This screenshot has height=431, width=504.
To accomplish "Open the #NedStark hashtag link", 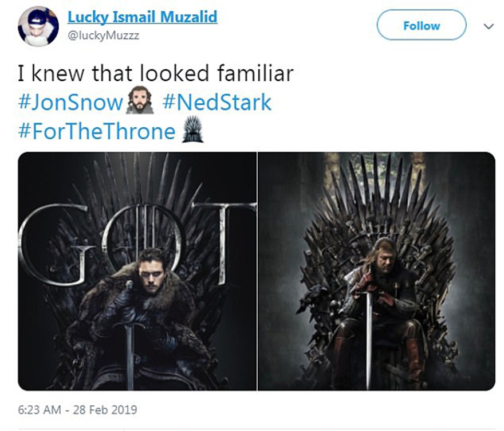I will [217, 103].
